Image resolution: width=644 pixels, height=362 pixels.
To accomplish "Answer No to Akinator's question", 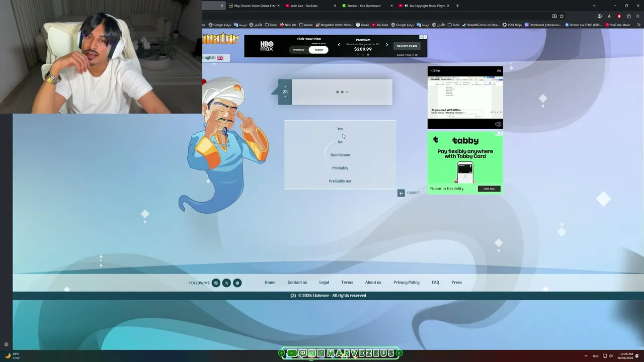I will click(340, 142).
